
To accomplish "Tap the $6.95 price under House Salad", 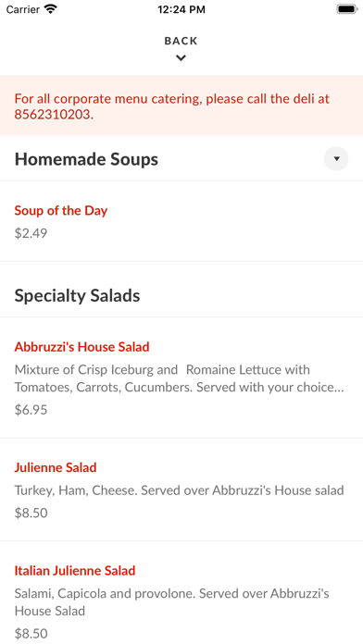I will 31,410.
